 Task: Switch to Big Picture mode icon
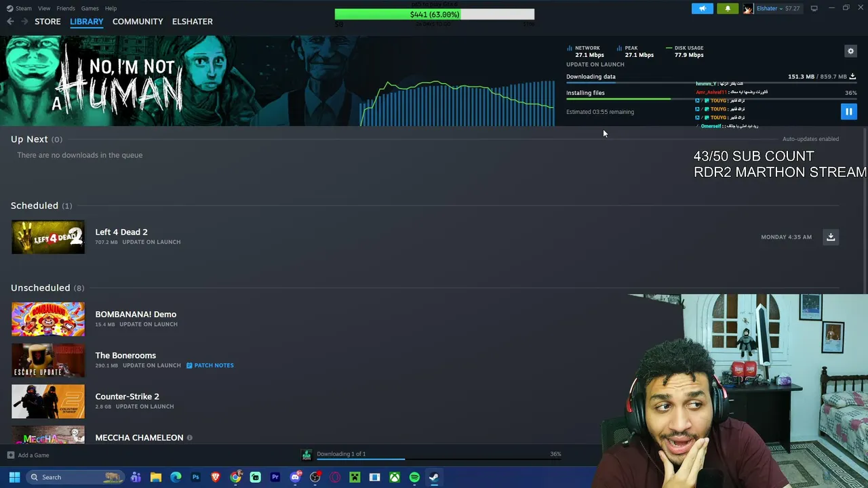coord(814,8)
